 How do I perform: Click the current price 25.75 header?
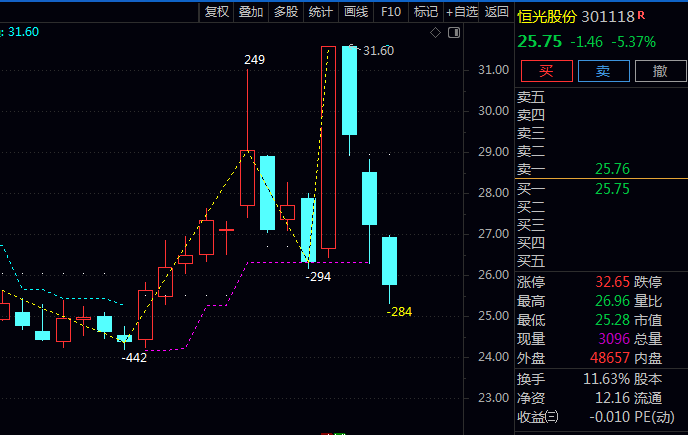click(x=540, y=42)
